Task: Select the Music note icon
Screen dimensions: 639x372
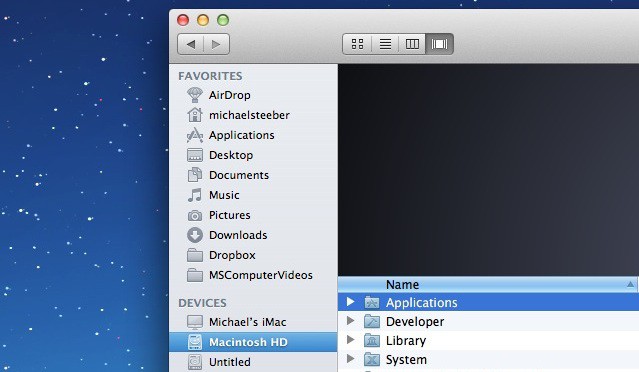Action: (x=195, y=195)
